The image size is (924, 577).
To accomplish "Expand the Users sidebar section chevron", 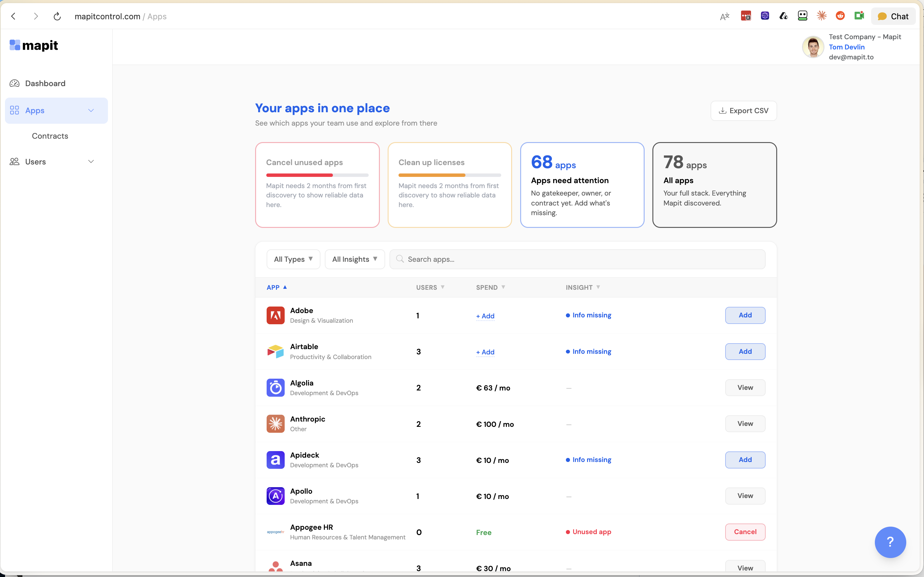I will tap(91, 161).
